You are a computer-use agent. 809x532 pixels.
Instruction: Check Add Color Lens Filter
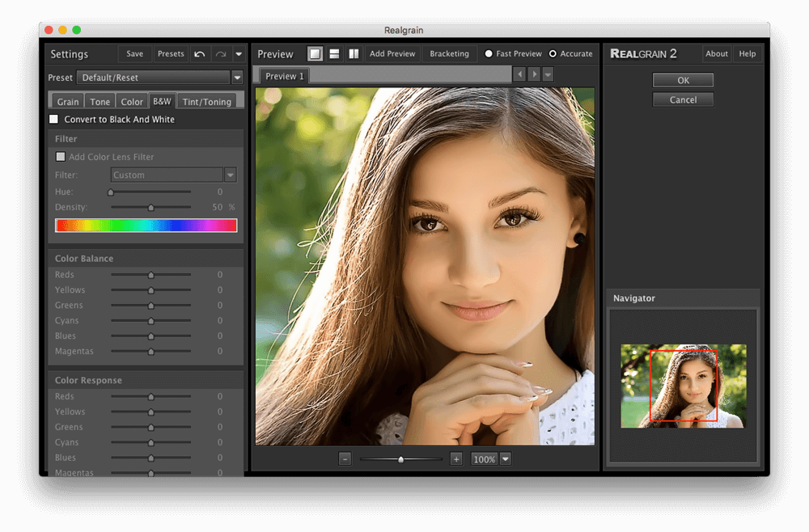click(x=61, y=157)
